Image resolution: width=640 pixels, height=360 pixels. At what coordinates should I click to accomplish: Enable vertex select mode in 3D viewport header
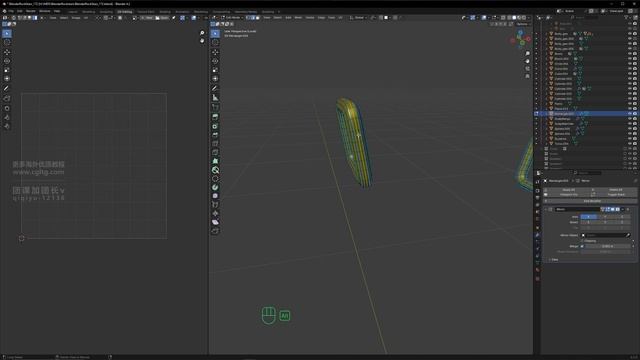[x=248, y=18]
